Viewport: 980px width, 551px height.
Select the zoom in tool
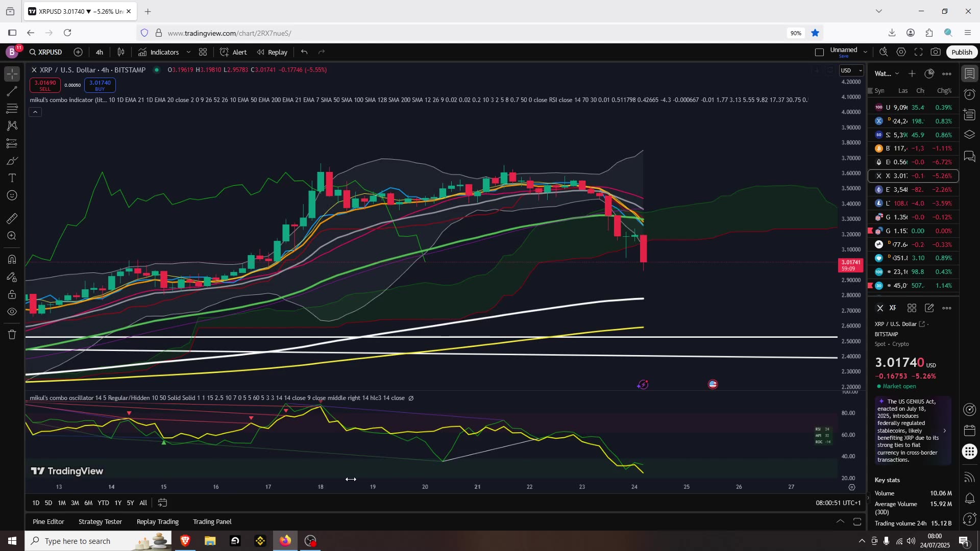(12, 236)
